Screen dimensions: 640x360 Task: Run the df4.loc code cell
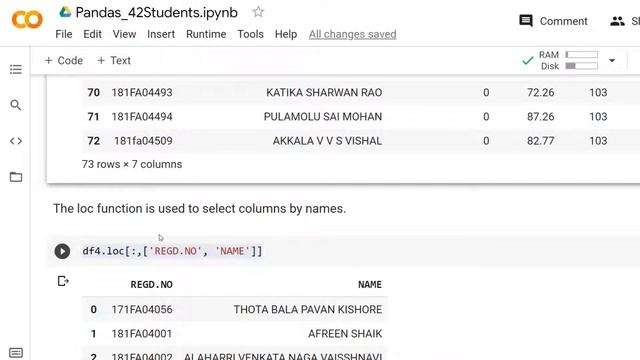(x=62, y=251)
